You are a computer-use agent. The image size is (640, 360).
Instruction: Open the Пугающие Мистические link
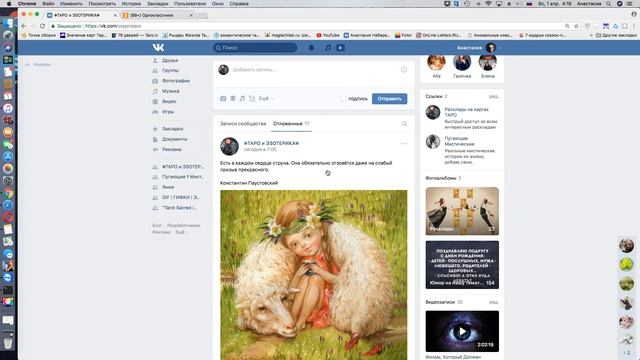click(459, 141)
